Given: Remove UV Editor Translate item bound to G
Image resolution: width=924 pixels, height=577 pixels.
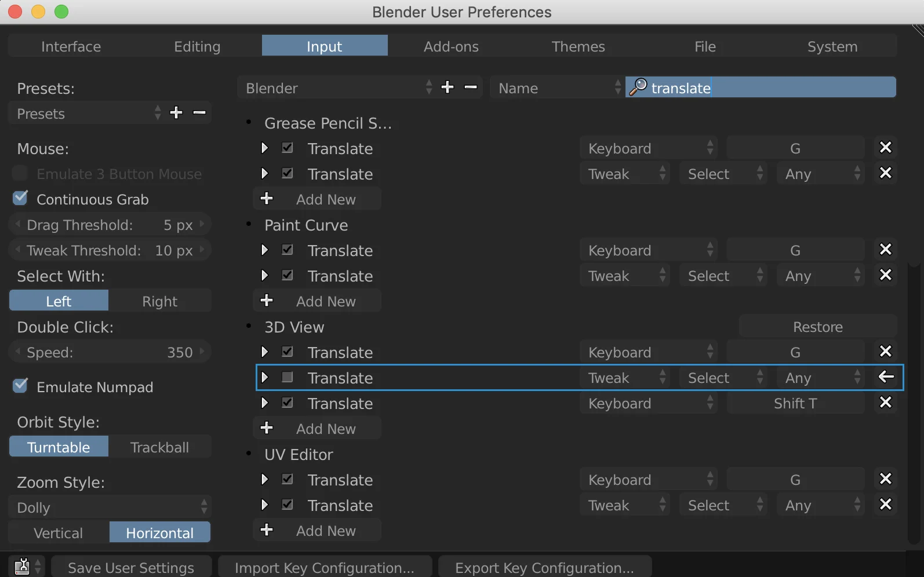Looking at the screenshot, I should click(x=886, y=479).
